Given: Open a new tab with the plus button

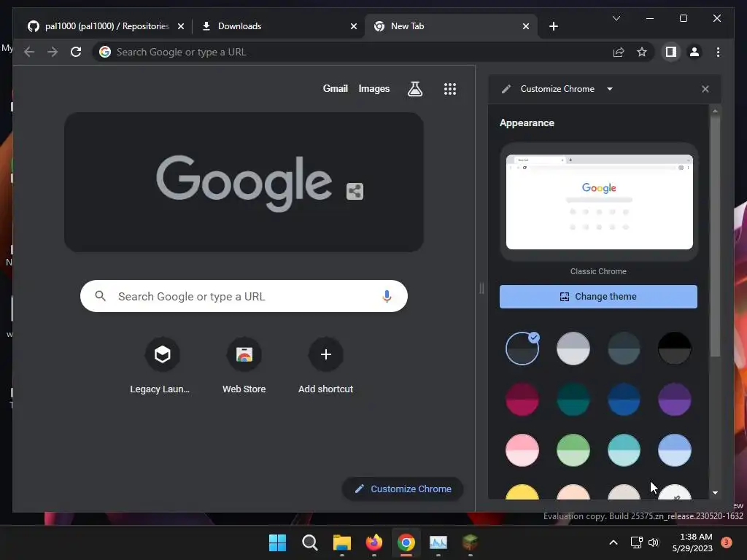Looking at the screenshot, I should pos(554,26).
